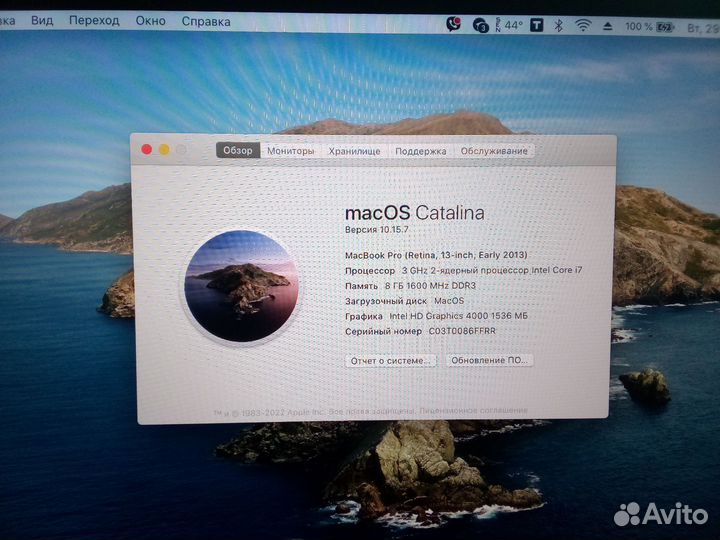
Task: Open the Переход menu
Action: [x=94, y=21]
